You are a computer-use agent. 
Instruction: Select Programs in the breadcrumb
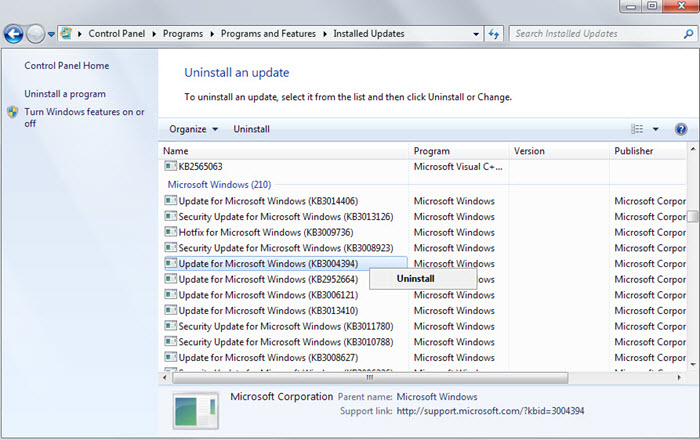[x=183, y=33]
